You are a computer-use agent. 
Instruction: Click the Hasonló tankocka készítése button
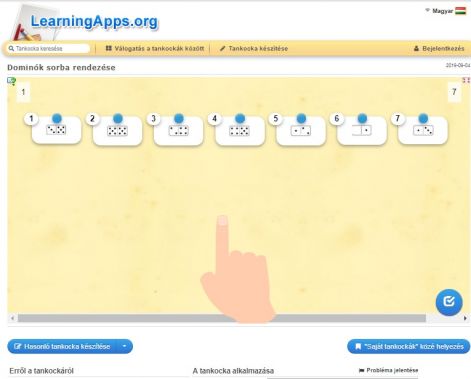click(63, 346)
